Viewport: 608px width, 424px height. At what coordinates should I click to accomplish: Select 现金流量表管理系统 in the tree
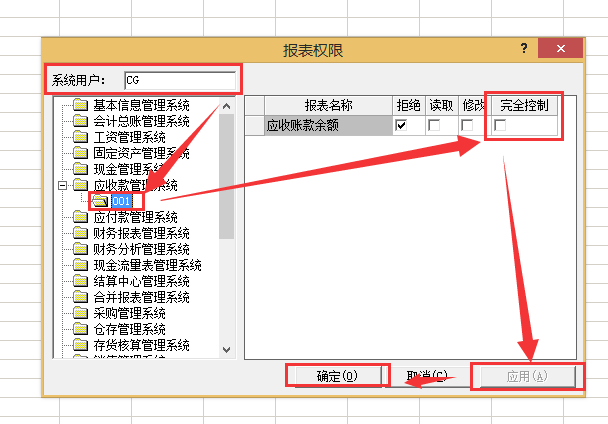pos(147,265)
